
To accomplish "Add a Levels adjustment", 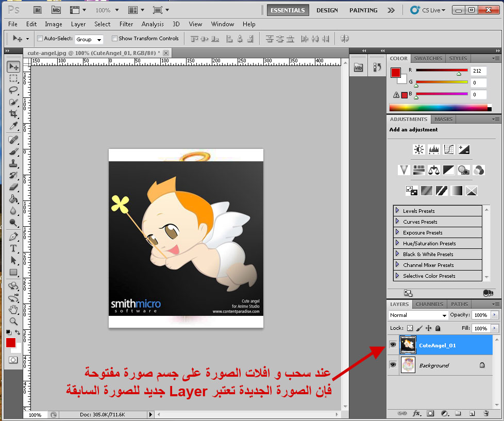I will point(434,149).
